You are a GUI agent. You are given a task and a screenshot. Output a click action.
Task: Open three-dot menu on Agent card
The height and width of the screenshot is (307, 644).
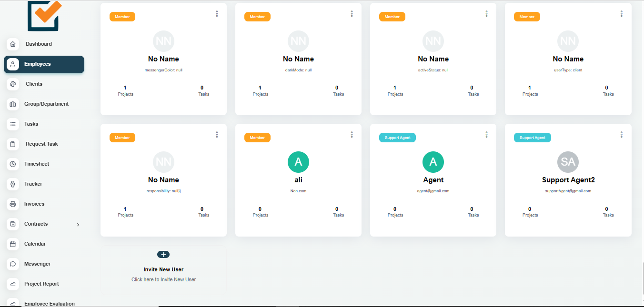pyautogui.click(x=486, y=135)
